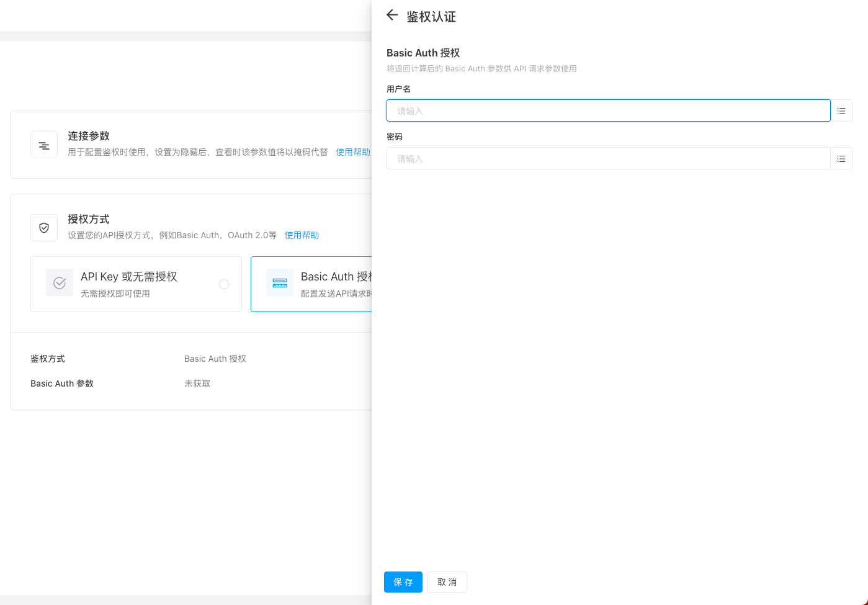Screen dimensions: 868x605
Task: Click the checkmark icon on the API Key card
Action: 60,283
